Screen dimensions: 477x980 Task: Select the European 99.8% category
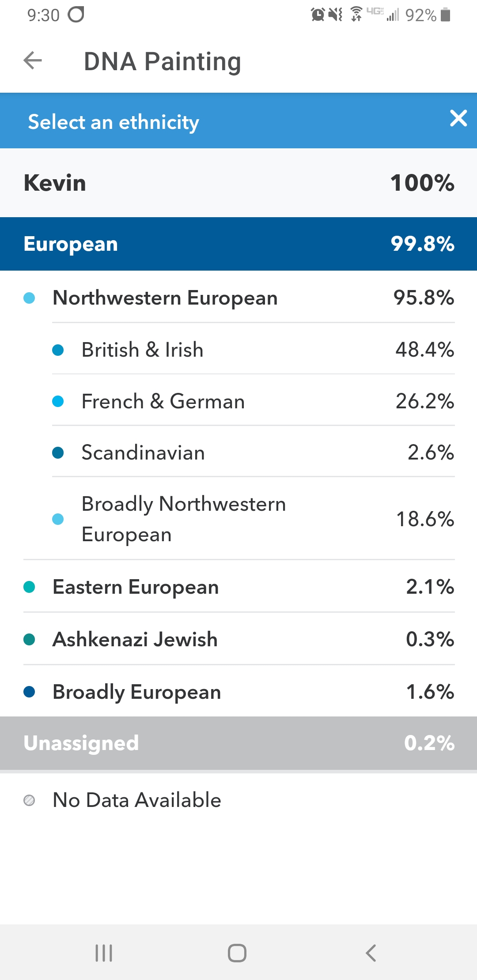coord(238,244)
